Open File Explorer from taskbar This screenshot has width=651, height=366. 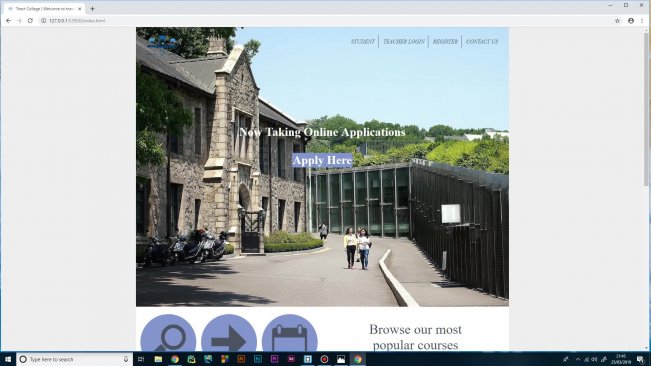[158, 359]
